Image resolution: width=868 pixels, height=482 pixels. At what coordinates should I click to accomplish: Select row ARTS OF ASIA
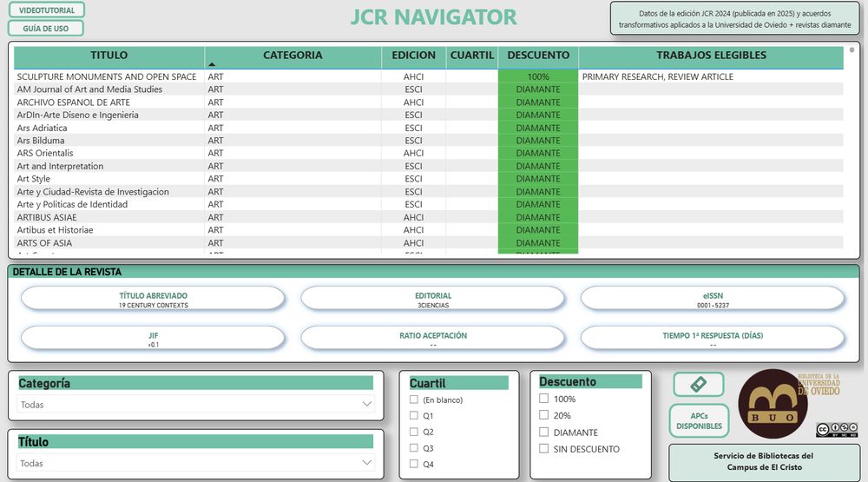click(x=429, y=242)
